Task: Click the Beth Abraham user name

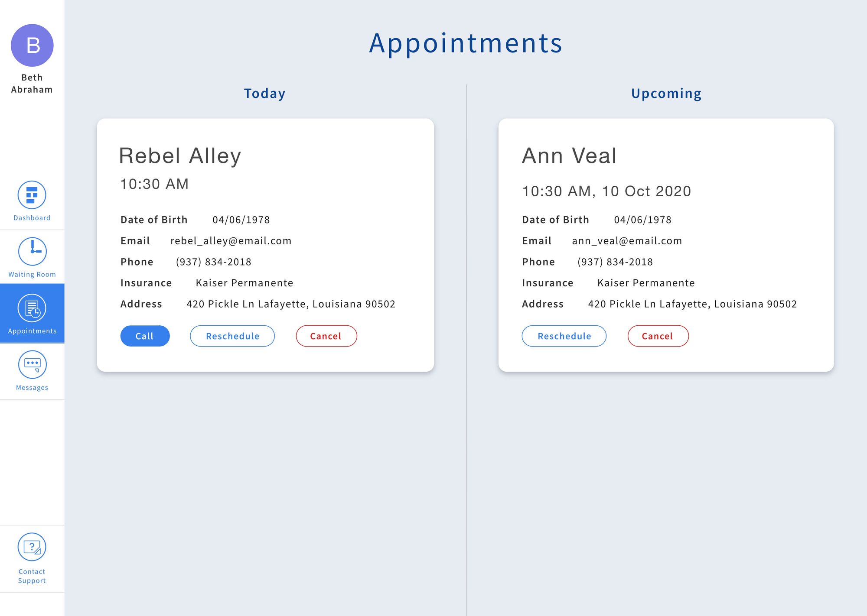Action: click(32, 84)
